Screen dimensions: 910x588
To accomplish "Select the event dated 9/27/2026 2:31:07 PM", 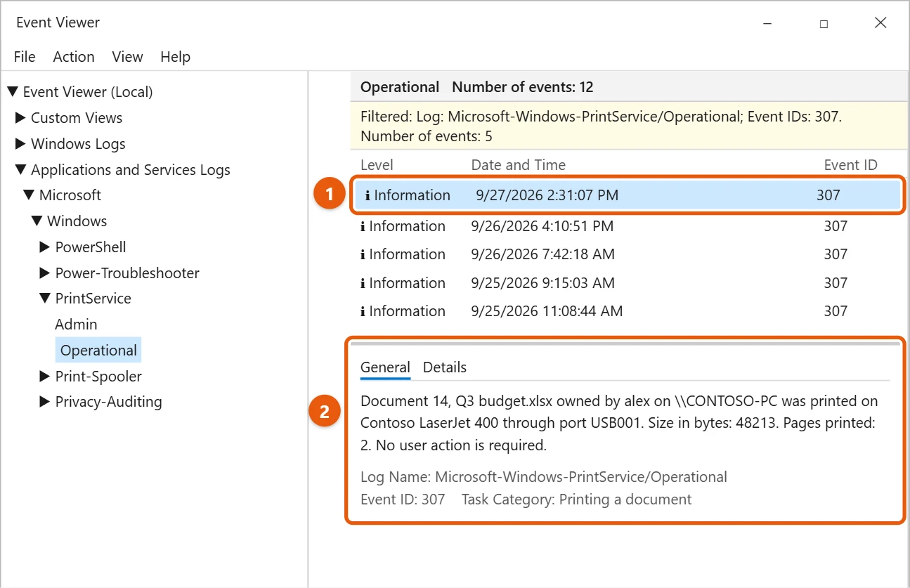I will [628, 195].
